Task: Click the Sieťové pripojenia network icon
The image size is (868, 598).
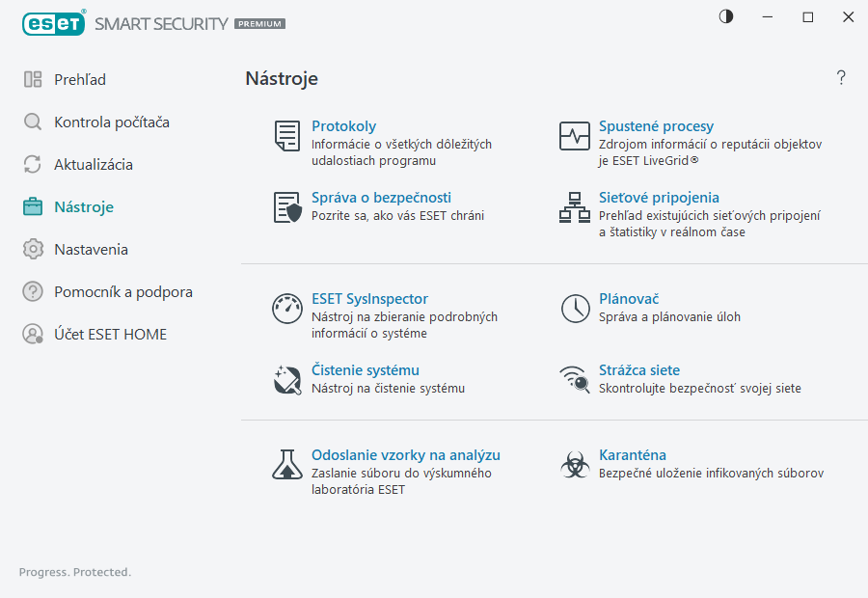Action: (x=575, y=207)
